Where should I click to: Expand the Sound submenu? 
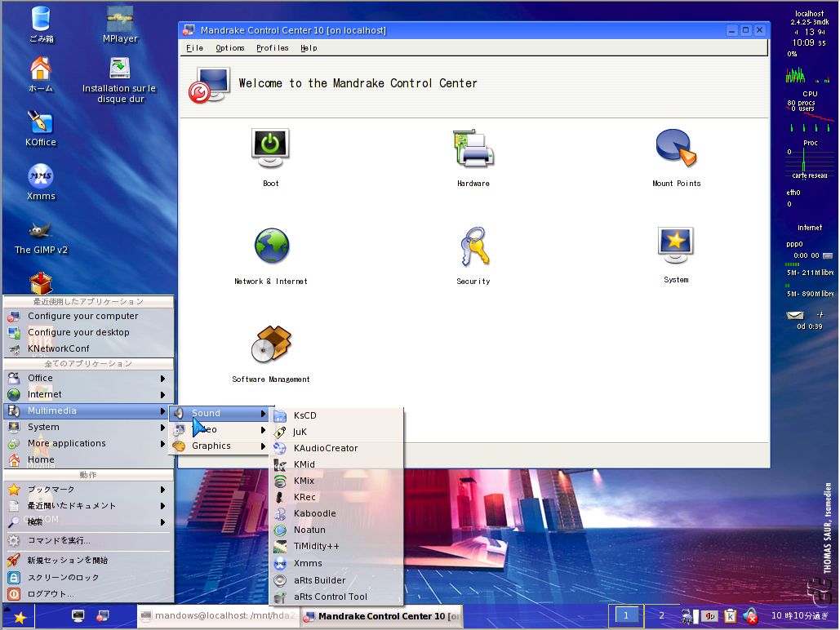220,413
